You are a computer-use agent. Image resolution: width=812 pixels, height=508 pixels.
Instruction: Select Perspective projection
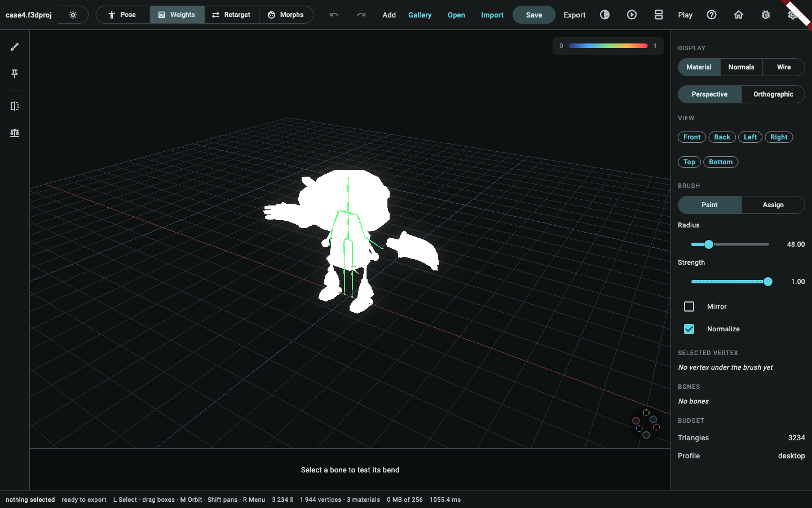coord(709,94)
